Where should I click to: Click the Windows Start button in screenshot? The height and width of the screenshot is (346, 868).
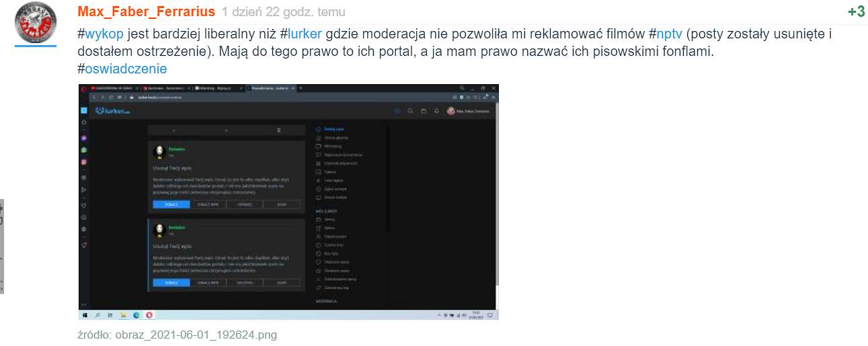pyautogui.click(x=85, y=315)
